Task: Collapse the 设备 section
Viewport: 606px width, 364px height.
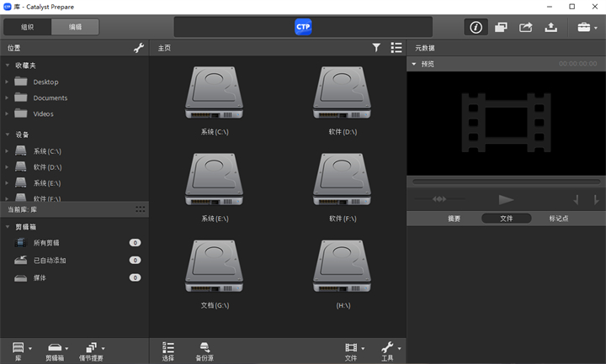Action: 8,135
